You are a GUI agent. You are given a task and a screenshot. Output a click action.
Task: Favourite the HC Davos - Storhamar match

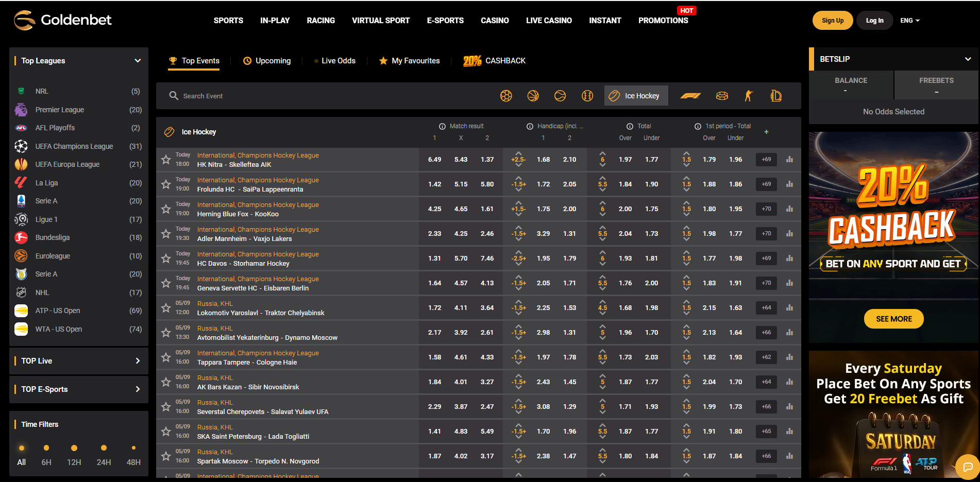166,259
